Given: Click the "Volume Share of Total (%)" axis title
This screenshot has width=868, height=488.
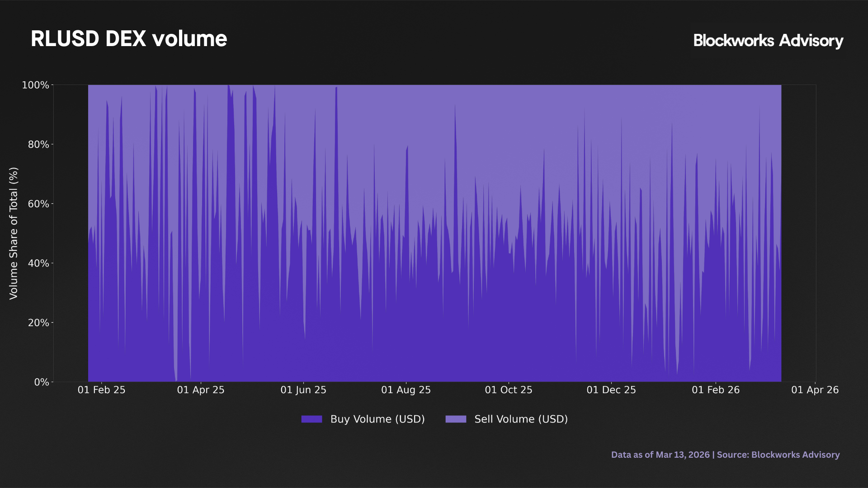Looking at the screenshot, I should [14, 233].
